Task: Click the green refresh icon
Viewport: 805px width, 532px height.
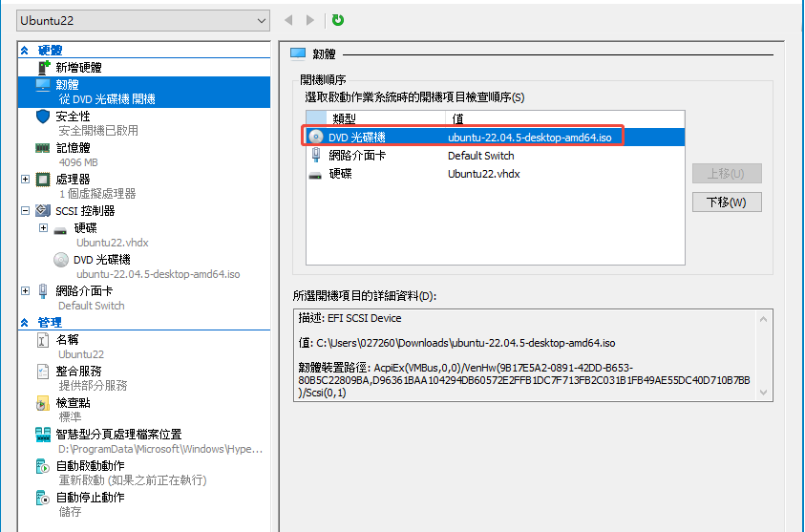Action: 338,21
